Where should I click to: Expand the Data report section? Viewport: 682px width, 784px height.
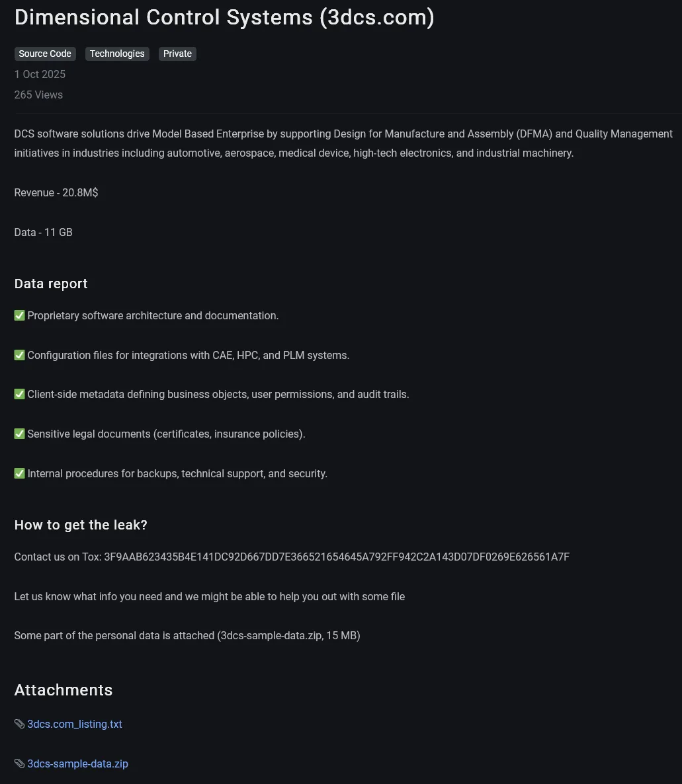[x=51, y=284]
